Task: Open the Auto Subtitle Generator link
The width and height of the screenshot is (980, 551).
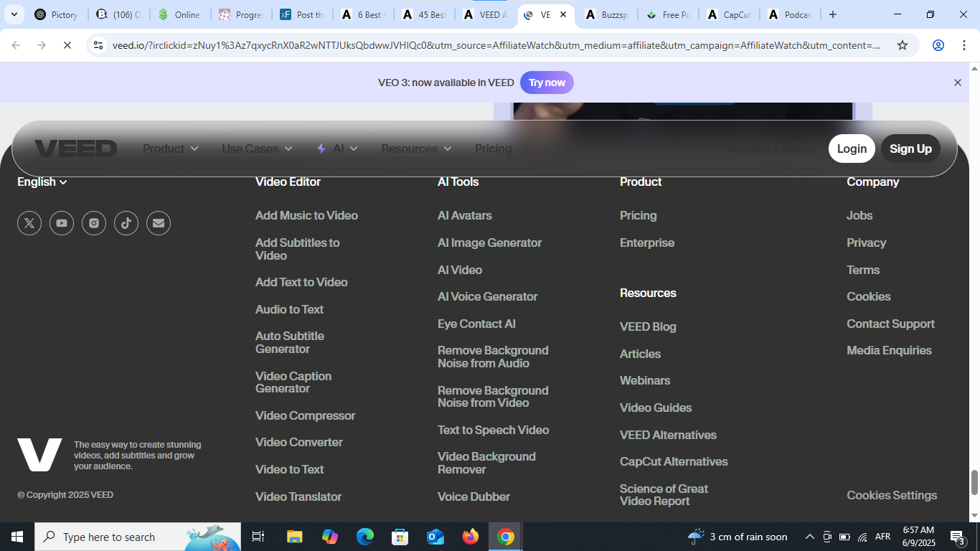Action: point(290,343)
